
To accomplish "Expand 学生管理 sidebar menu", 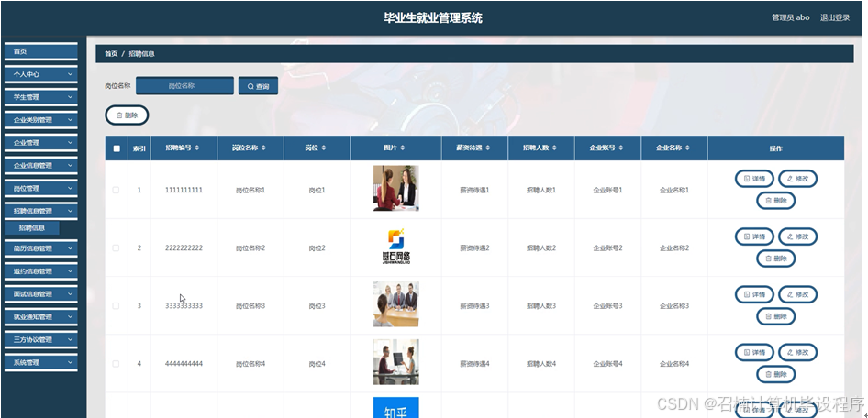I will coord(41,97).
